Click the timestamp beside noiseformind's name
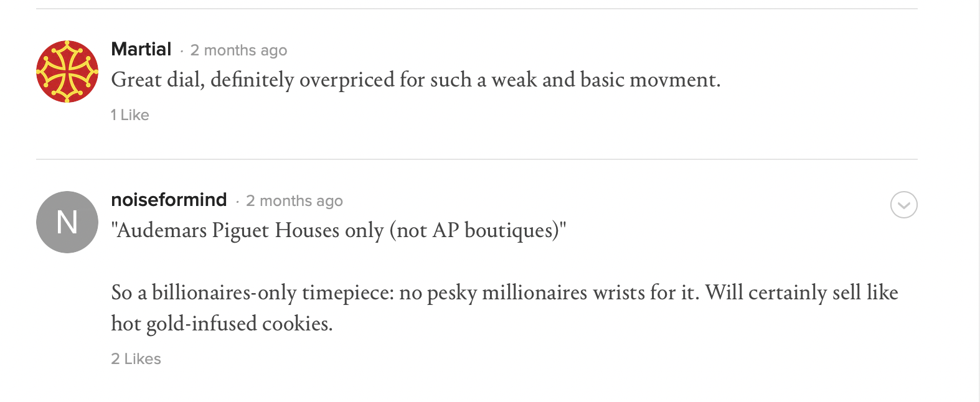Screen dimensions: 980x402 [294, 201]
